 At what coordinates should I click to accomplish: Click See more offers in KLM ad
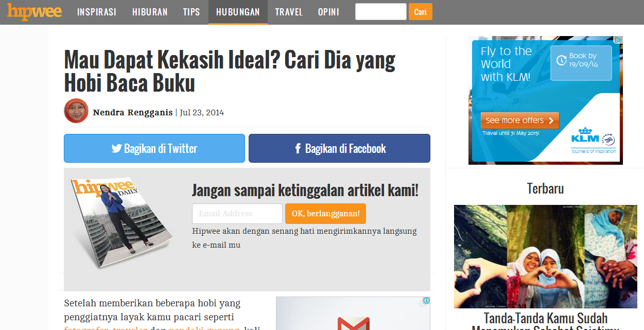519,120
